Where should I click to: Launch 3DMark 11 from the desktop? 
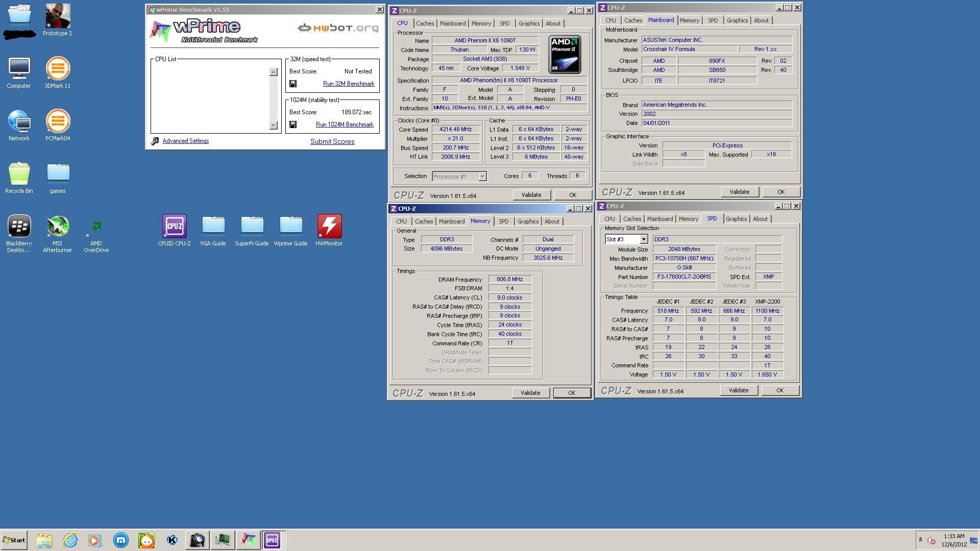coord(58,73)
